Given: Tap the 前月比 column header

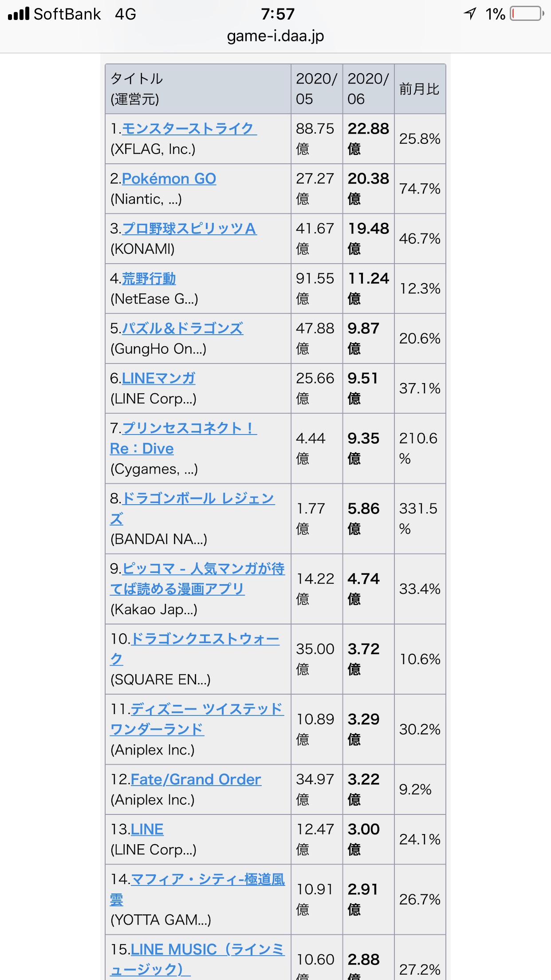Looking at the screenshot, I should [x=420, y=89].
